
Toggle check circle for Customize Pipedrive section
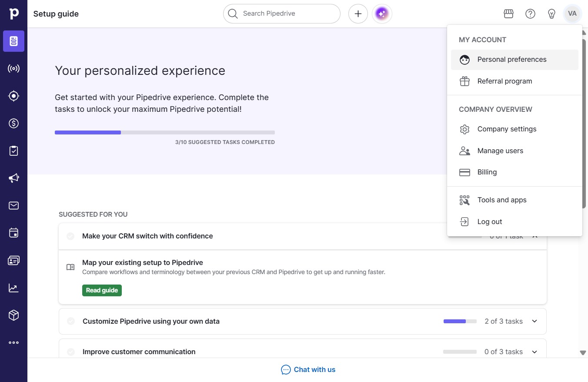point(71,321)
